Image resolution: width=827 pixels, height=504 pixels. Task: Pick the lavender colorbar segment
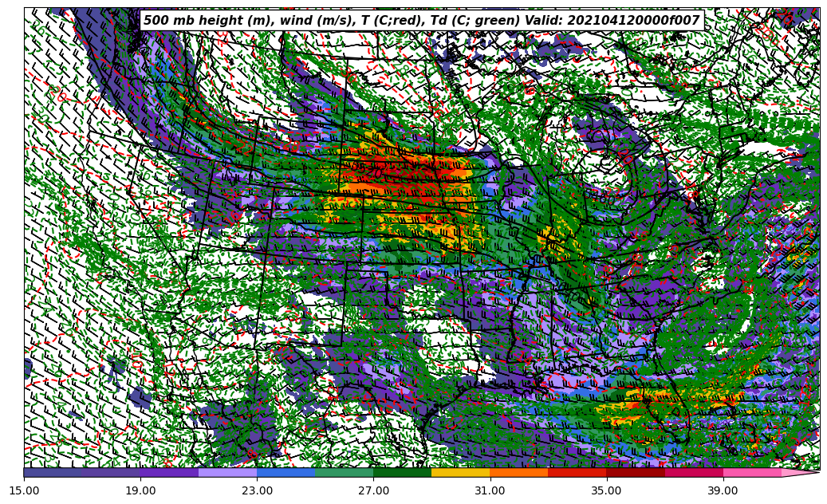(x=227, y=473)
